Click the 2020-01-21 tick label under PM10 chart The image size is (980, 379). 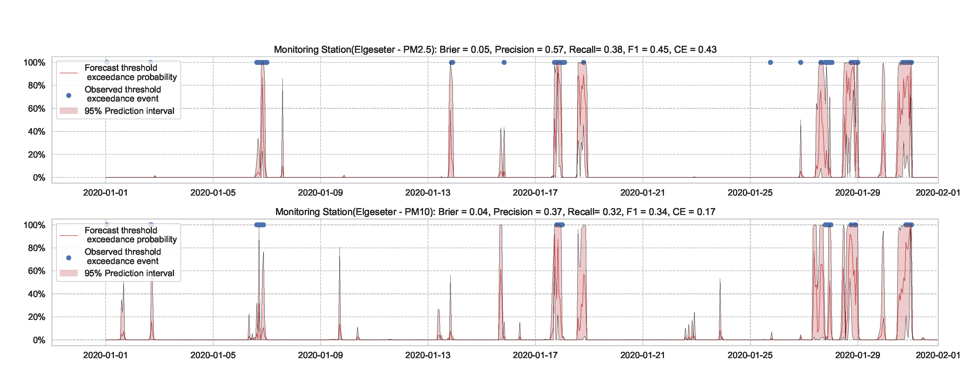tap(643, 355)
